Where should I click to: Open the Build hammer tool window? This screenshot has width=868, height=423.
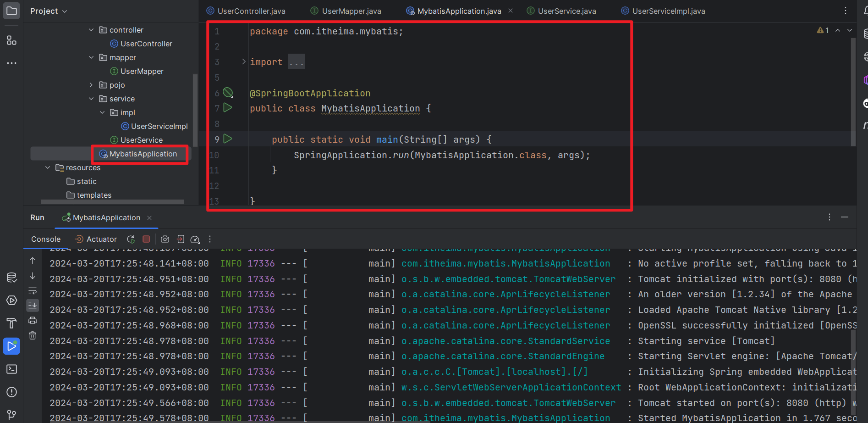point(11,323)
